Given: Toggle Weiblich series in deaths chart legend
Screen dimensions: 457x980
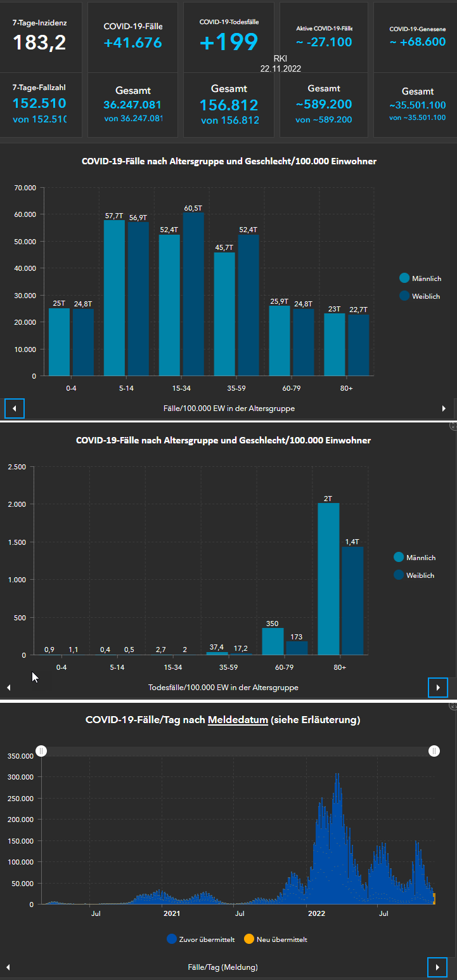Looking at the screenshot, I should (415, 575).
